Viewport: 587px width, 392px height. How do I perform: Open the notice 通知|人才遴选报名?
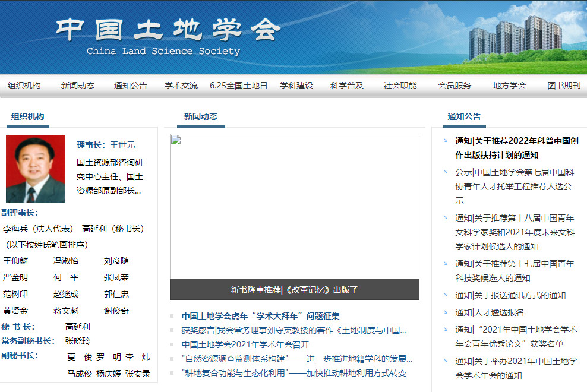pyautogui.click(x=490, y=312)
